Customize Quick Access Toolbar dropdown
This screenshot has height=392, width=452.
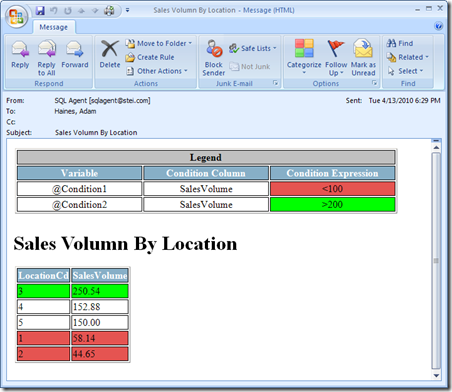127,10
